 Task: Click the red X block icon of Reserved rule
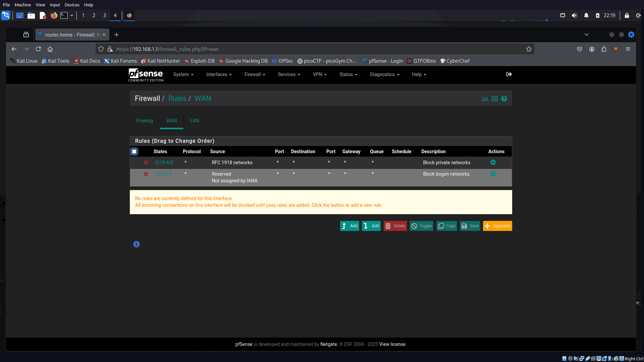(x=146, y=174)
